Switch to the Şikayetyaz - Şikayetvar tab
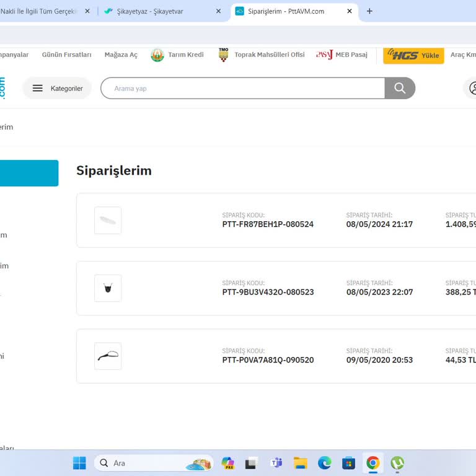Screen dimensions: 476x476 (162, 12)
